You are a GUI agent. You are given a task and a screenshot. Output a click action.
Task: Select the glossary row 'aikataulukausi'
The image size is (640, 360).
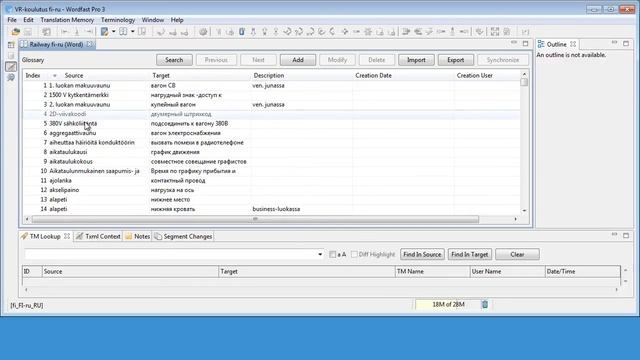271,152
